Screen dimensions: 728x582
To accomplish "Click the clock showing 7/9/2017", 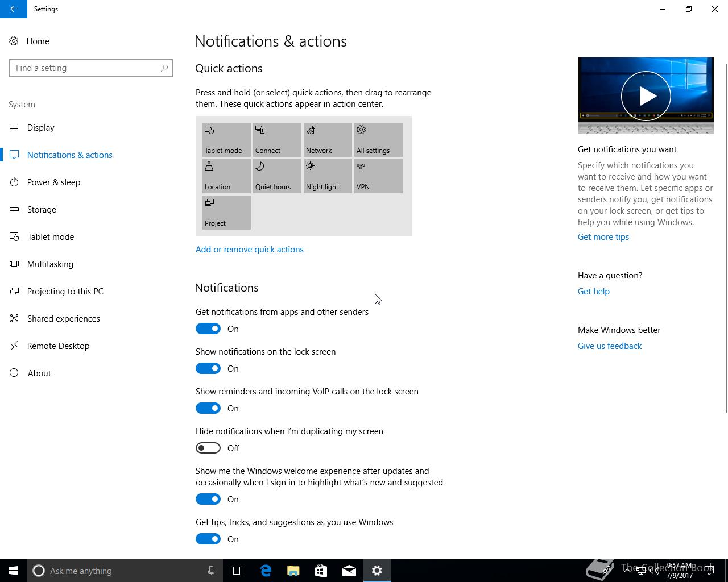I will pyautogui.click(x=679, y=571).
